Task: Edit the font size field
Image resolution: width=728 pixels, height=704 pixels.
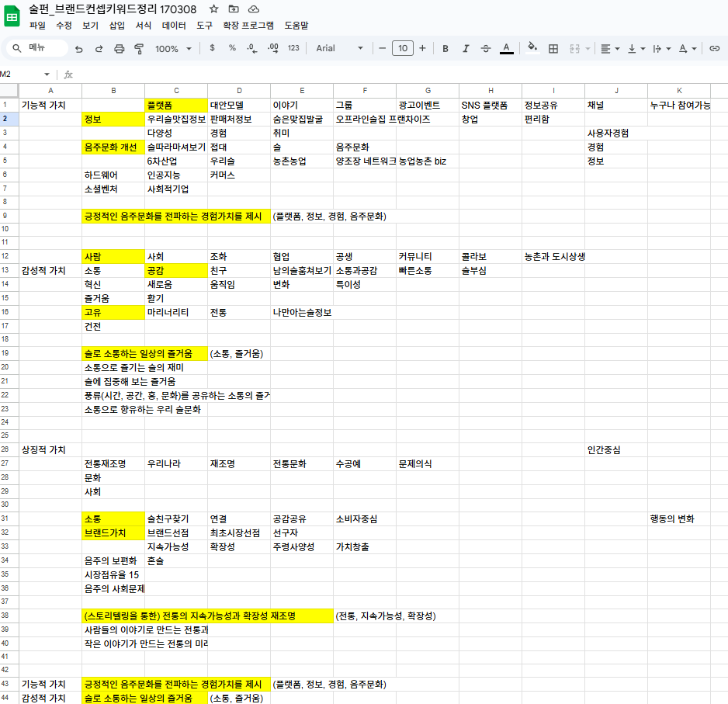Action: [x=403, y=48]
